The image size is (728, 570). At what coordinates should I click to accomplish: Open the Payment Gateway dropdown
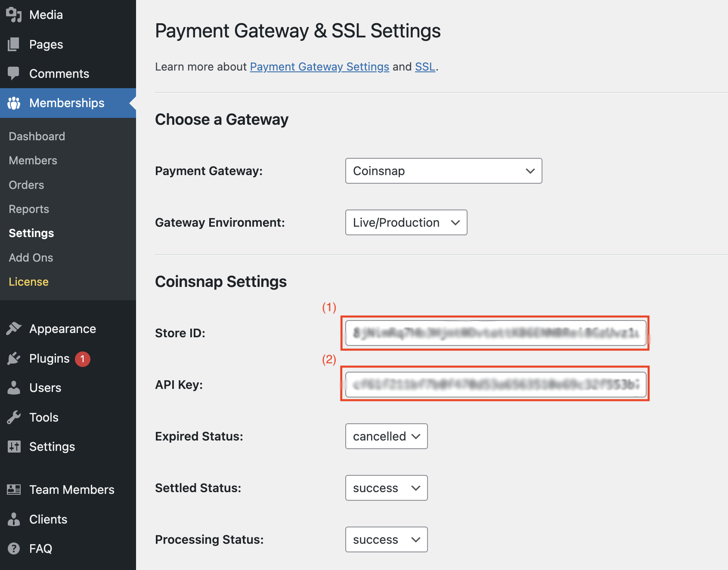pos(443,171)
